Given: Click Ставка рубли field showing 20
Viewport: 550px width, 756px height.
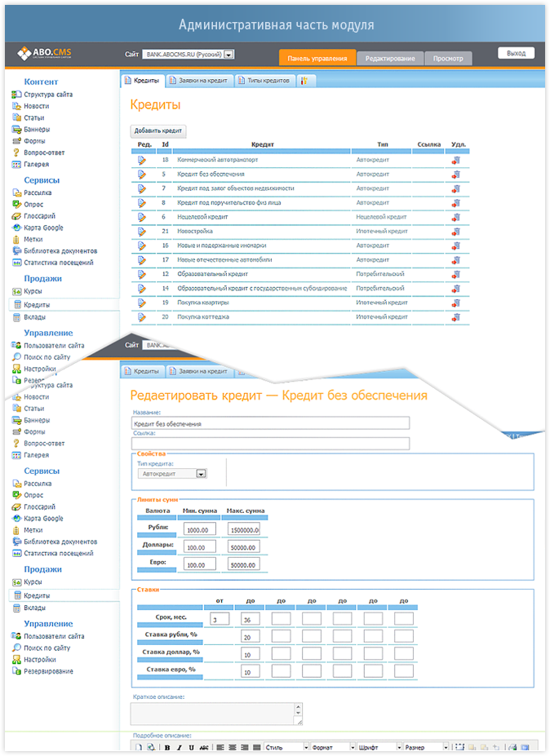Looking at the screenshot, I should click(251, 636).
